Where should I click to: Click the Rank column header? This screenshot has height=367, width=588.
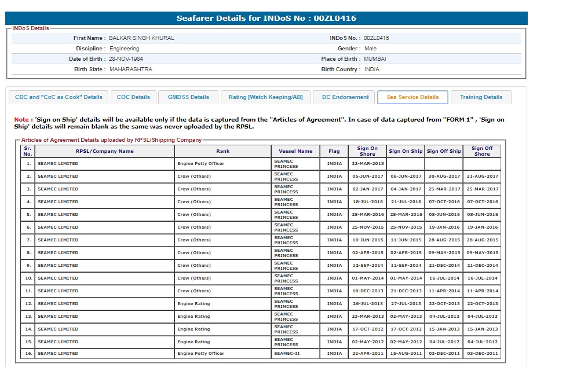point(223,151)
